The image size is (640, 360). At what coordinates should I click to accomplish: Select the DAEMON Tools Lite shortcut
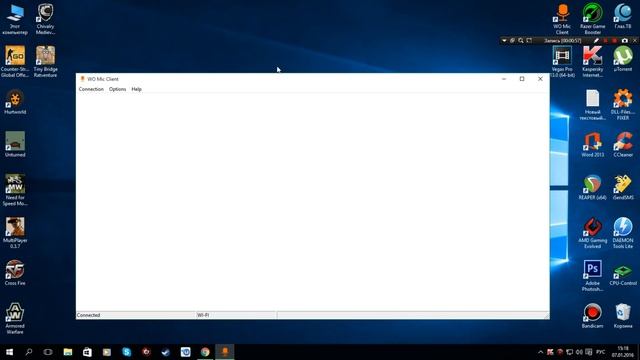pyautogui.click(x=623, y=233)
